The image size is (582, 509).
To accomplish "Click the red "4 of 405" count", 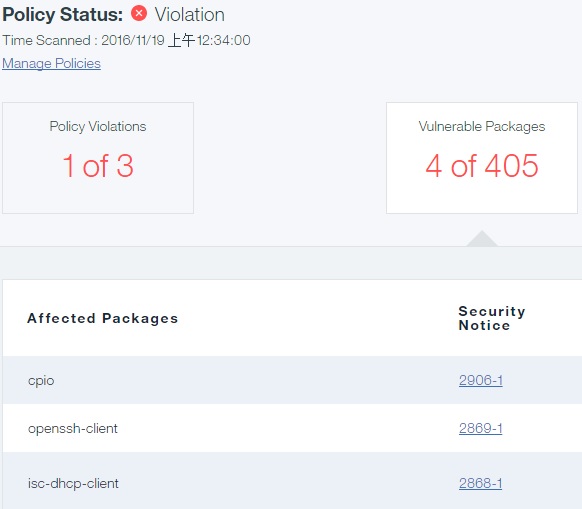I will [x=482, y=166].
